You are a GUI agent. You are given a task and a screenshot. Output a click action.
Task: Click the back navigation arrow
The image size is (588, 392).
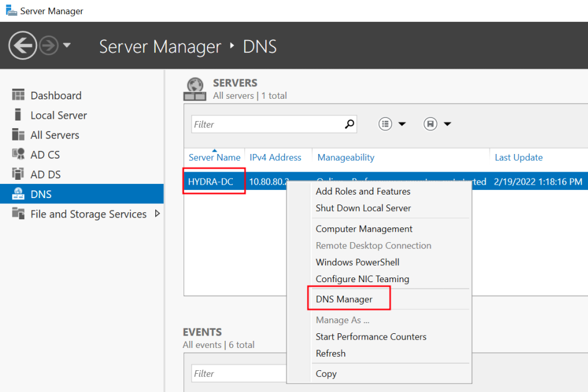click(22, 45)
